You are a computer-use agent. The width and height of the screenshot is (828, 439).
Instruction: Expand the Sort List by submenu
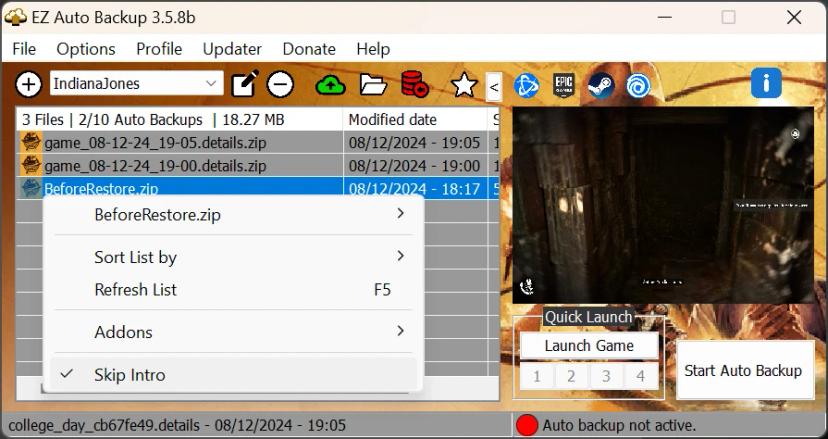coord(233,257)
